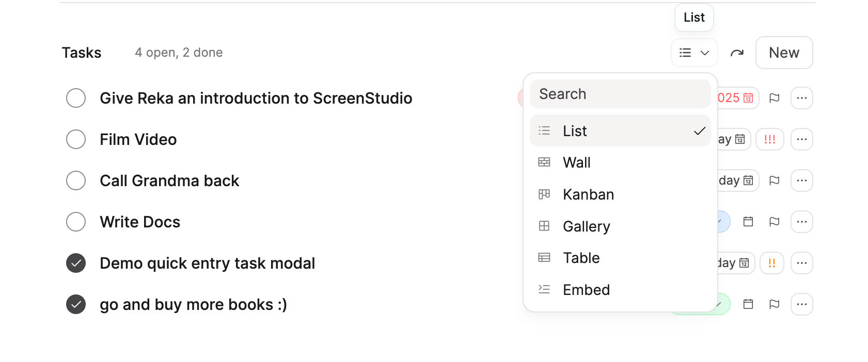Click the flag icon on the go and buy more books row
868x362 pixels.
coord(774,304)
